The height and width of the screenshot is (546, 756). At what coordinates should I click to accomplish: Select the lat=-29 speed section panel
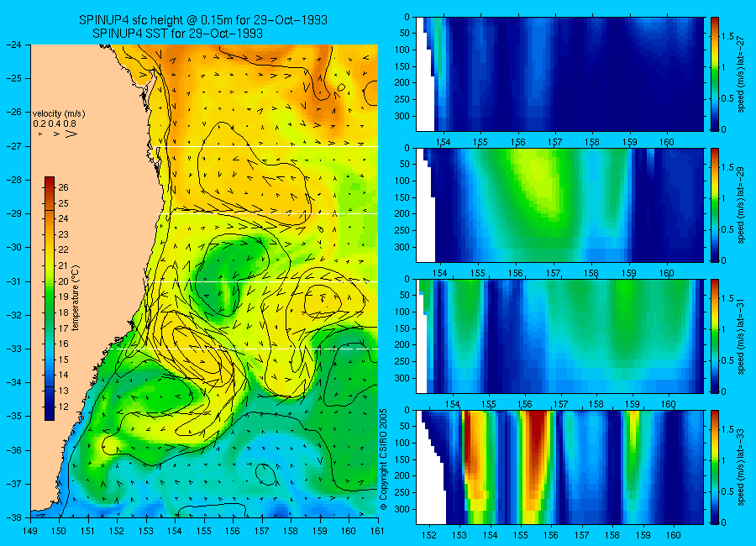[x=559, y=206]
